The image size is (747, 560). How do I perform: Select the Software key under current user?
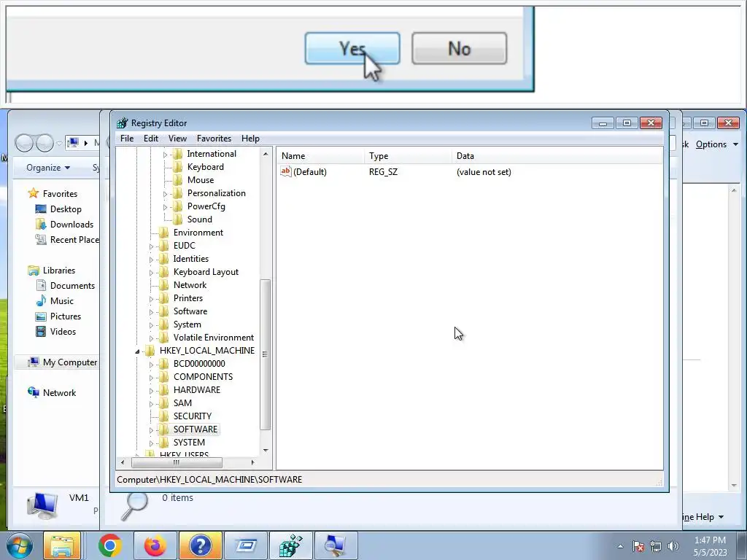click(190, 311)
